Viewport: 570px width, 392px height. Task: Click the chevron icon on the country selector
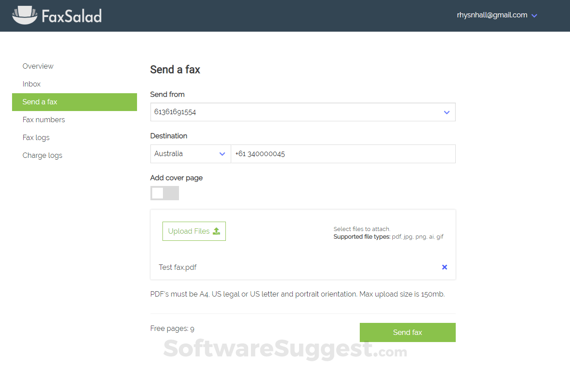[222, 153]
